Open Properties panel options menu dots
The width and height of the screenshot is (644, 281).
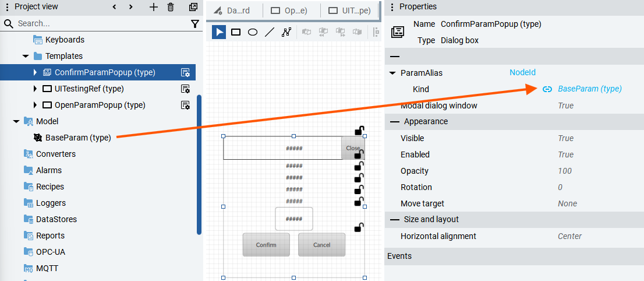tap(392, 7)
